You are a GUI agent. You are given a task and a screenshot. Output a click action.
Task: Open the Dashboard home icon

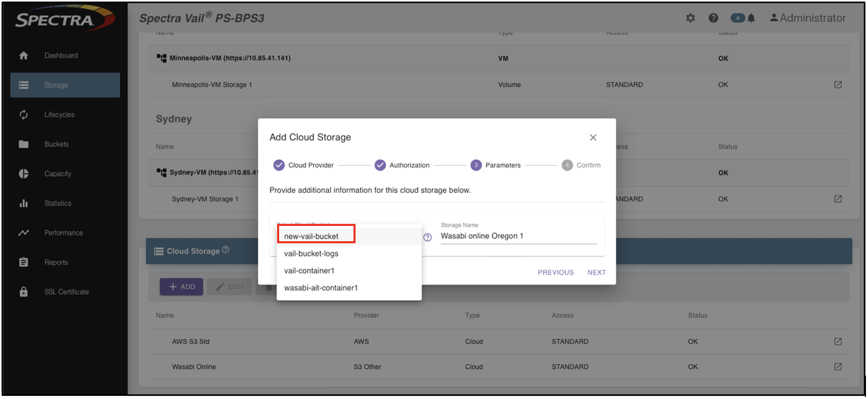click(23, 55)
